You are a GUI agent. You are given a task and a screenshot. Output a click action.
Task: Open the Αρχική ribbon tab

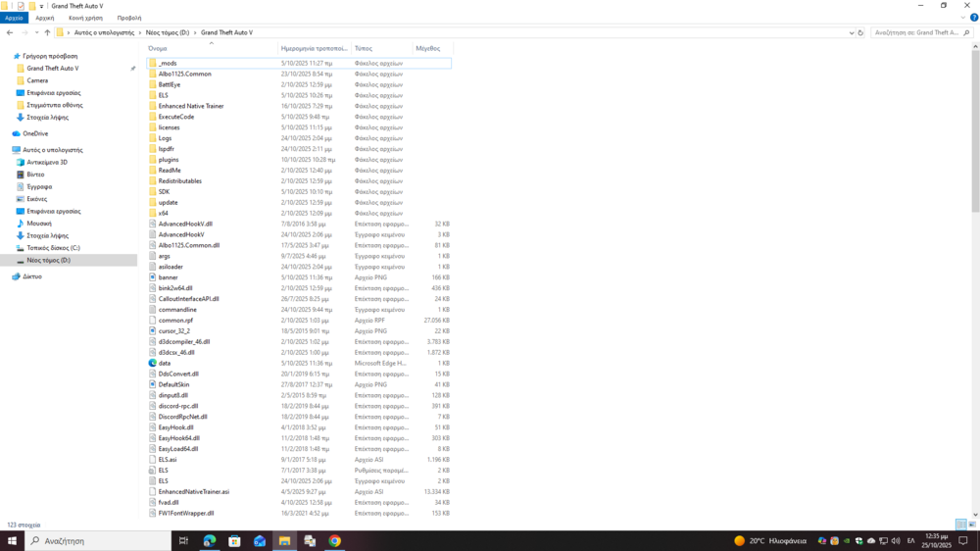(x=44, y=18)
